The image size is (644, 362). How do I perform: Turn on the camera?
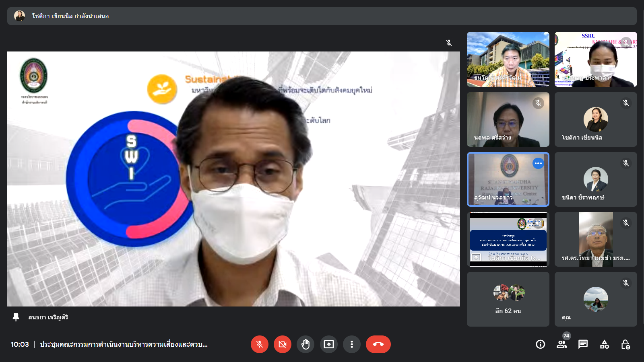283,344
